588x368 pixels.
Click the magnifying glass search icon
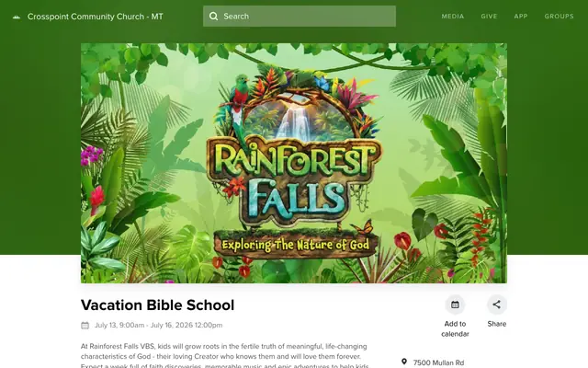pos(214,17)
